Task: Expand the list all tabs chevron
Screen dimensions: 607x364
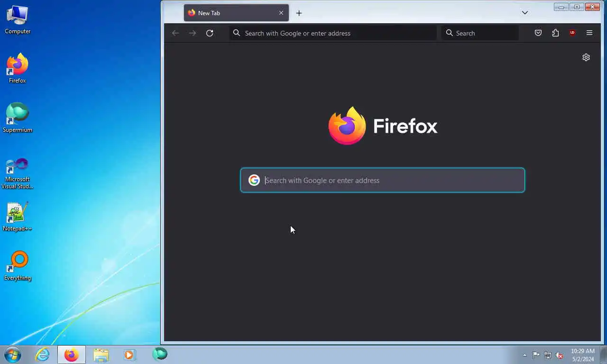Action: (x=525, y=13)
